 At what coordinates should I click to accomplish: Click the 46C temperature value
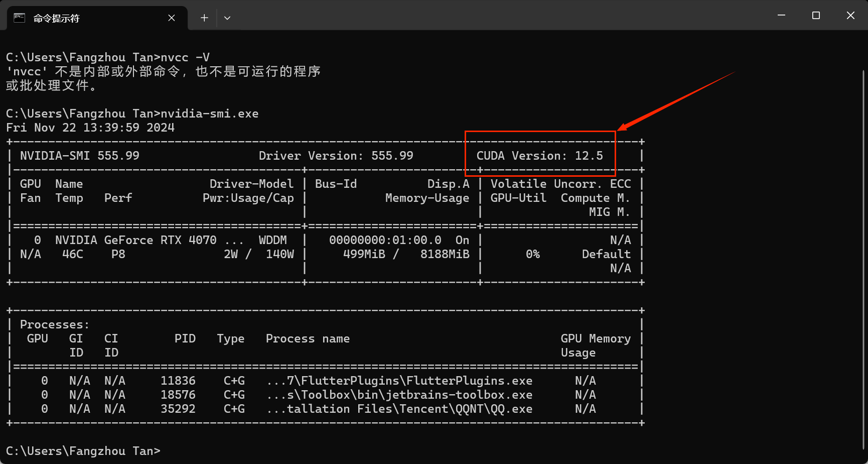73,254
